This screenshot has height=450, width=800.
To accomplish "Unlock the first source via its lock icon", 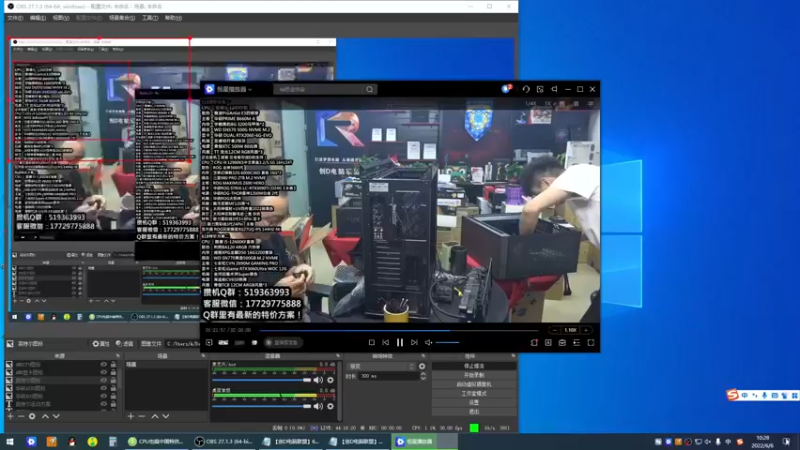I will tap(113, 365).
